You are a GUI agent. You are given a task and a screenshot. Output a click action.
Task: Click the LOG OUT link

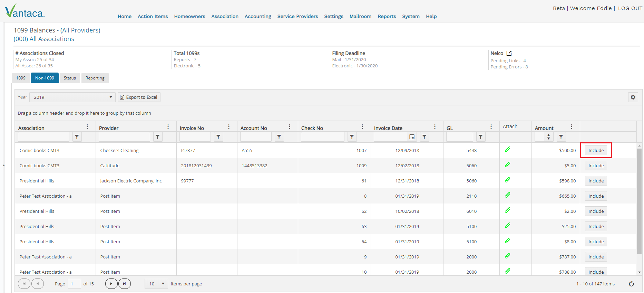coord(630,8)
